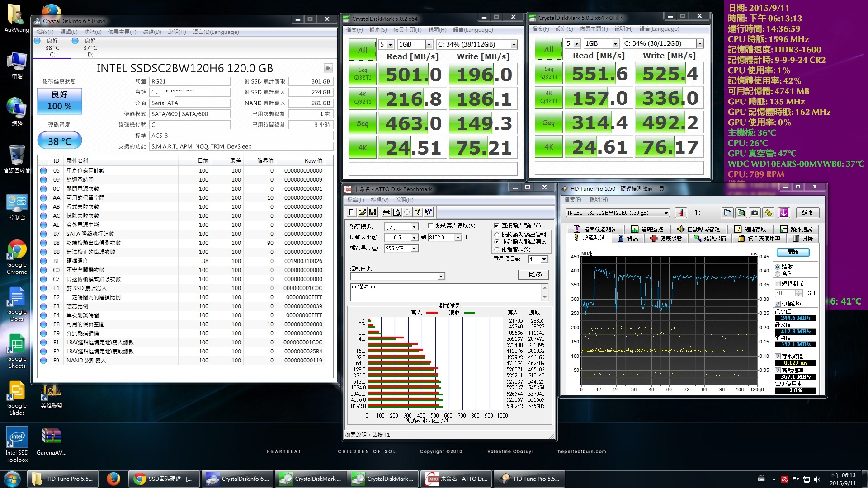
Task: Click the 4K button in left CrystalDiskMark
Action: 362,148
